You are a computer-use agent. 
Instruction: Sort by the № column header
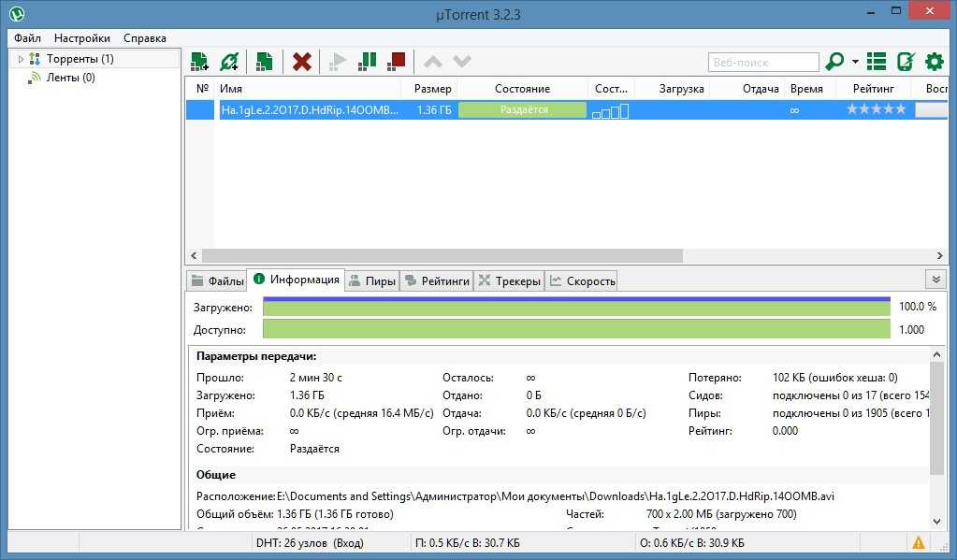click(202, 89)
